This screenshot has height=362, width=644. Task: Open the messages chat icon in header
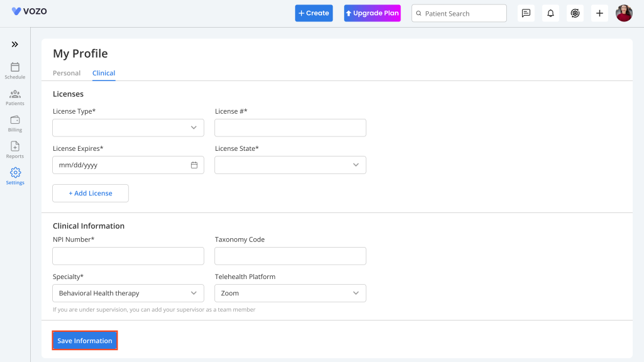tap(526, 13)
